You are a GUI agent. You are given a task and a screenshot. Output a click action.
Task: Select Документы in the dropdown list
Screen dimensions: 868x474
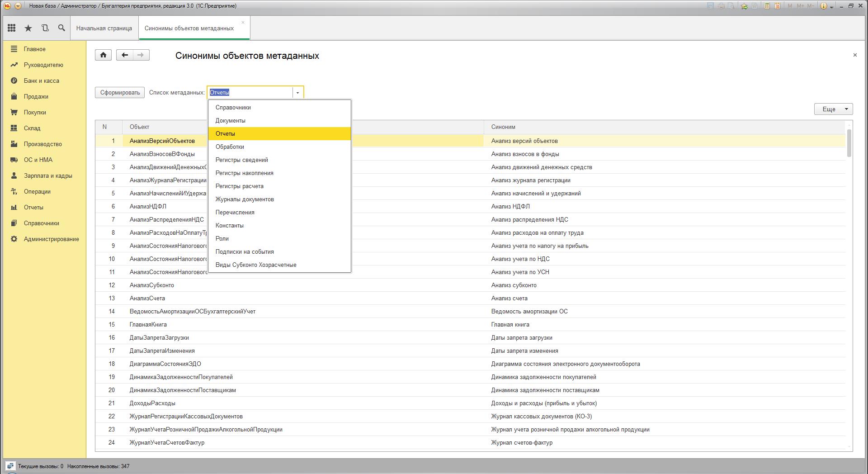(279, 120)
